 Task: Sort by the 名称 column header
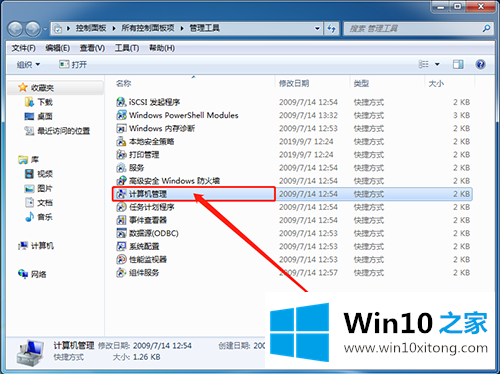(123, 83)
